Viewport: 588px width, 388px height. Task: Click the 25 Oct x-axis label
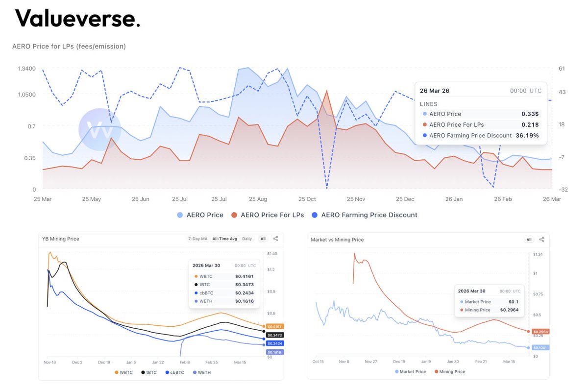pos(307,199)
